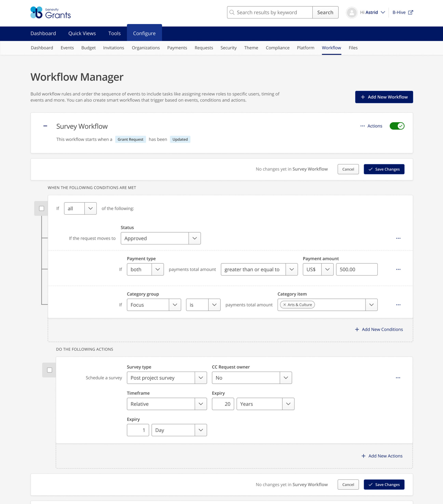Screen dimensions: 443x504
Task: Open the Approved status dropdown
Action: click(x=160, y=238)
